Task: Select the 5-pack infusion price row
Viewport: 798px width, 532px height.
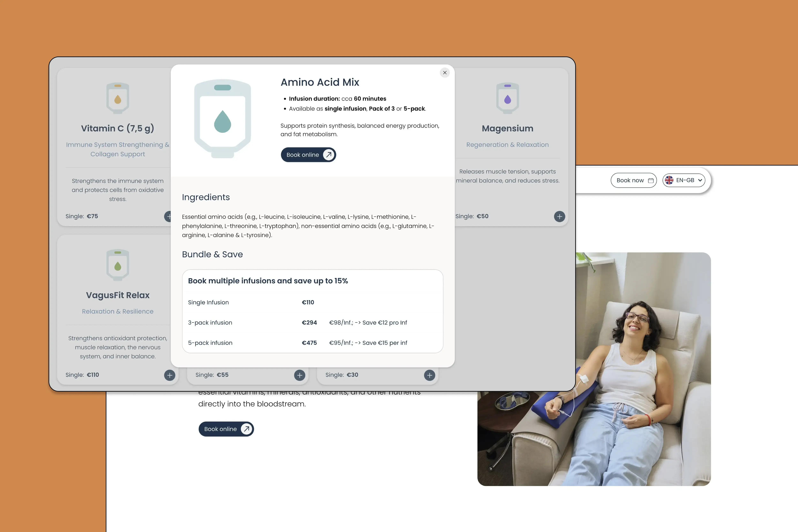Action: pos(312,343)
